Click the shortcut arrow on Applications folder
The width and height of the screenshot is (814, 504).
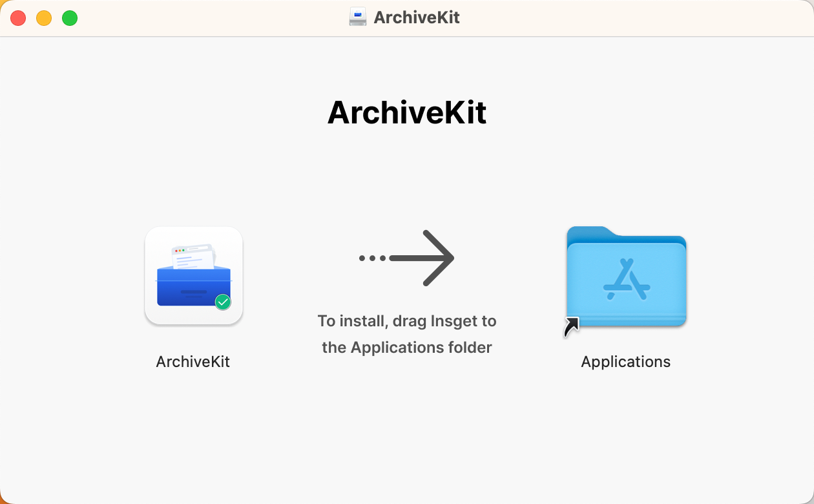coord(571,327)
